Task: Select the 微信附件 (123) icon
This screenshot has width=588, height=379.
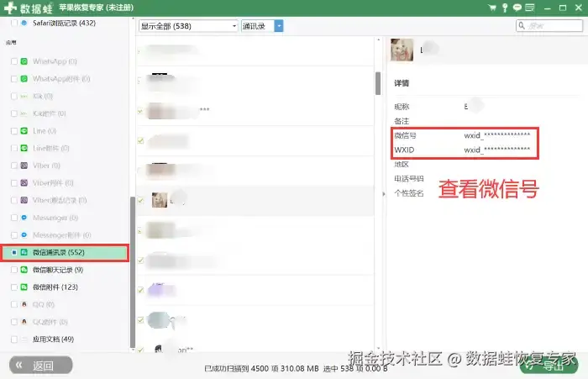Action: coord(24,287)
